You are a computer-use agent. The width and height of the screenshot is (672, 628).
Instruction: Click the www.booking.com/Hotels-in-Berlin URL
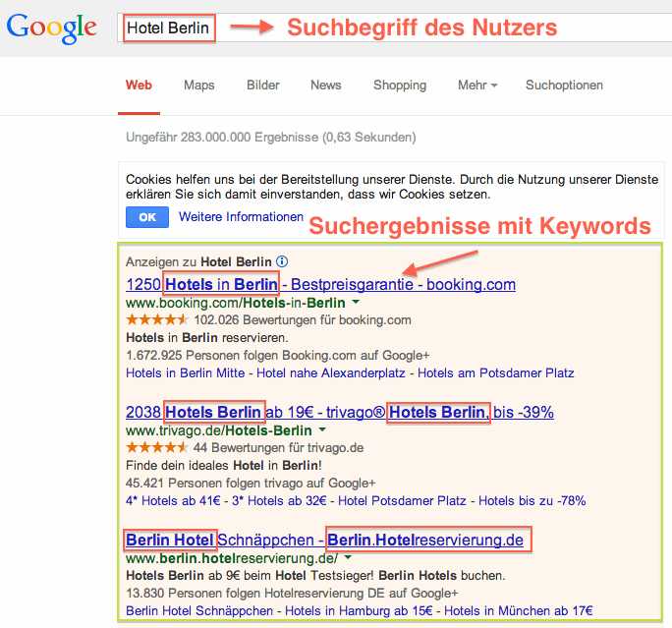235,303
